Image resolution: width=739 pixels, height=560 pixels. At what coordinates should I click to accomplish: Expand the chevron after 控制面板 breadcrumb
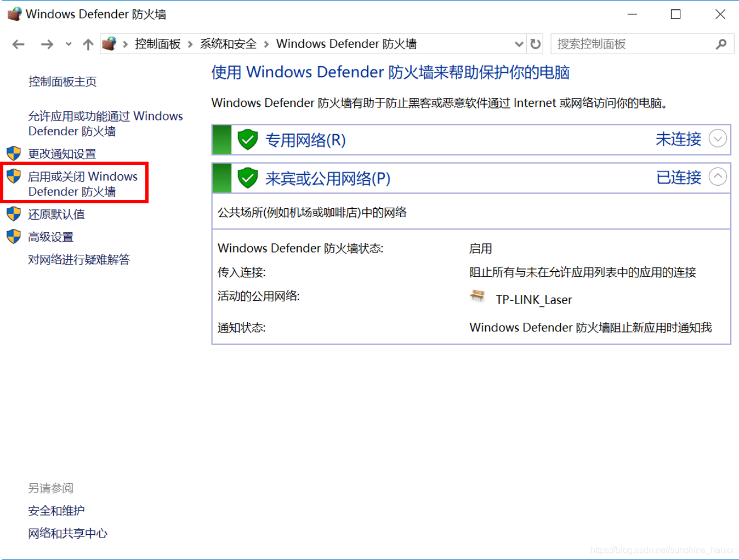tap(190, 44)
